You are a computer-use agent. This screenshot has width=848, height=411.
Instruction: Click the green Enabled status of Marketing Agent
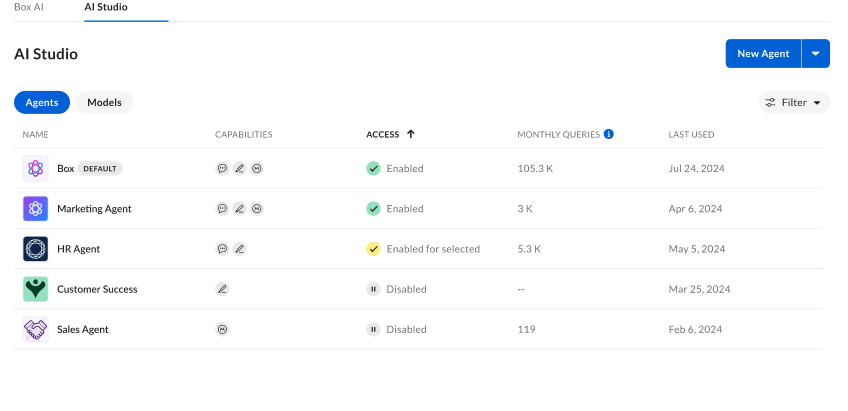point(374,209)
